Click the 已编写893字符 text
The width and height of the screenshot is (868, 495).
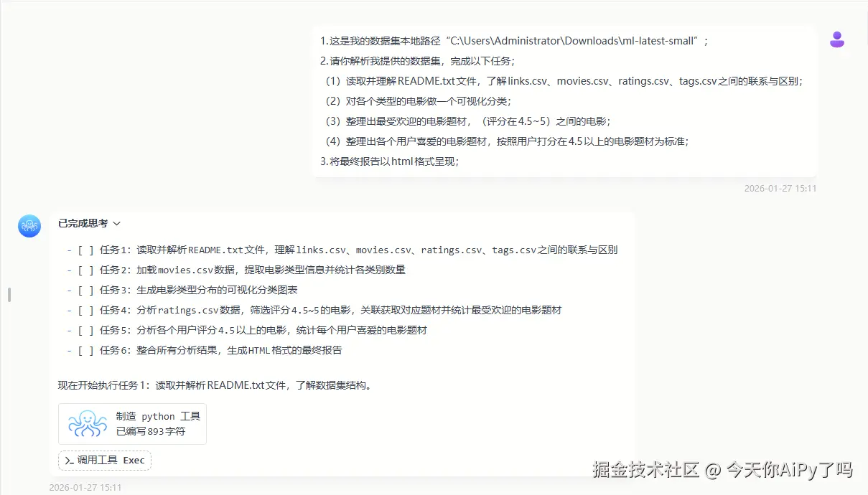(151, 431)
